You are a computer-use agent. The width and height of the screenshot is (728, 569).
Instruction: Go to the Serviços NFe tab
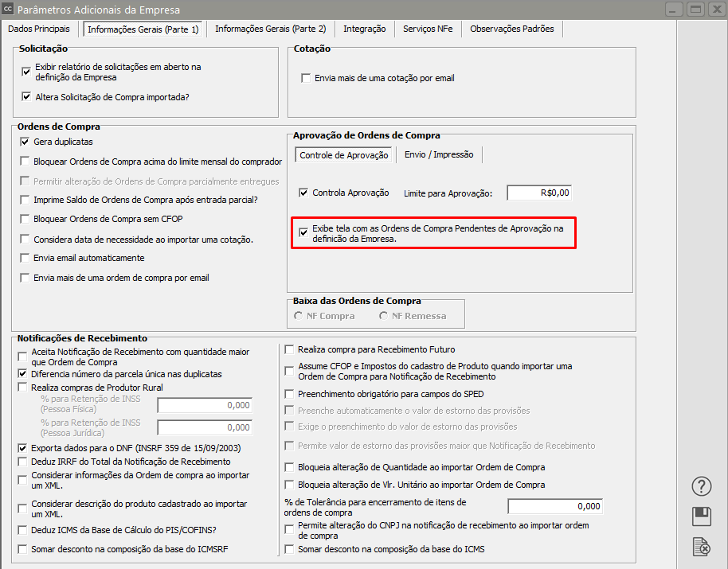428,29
